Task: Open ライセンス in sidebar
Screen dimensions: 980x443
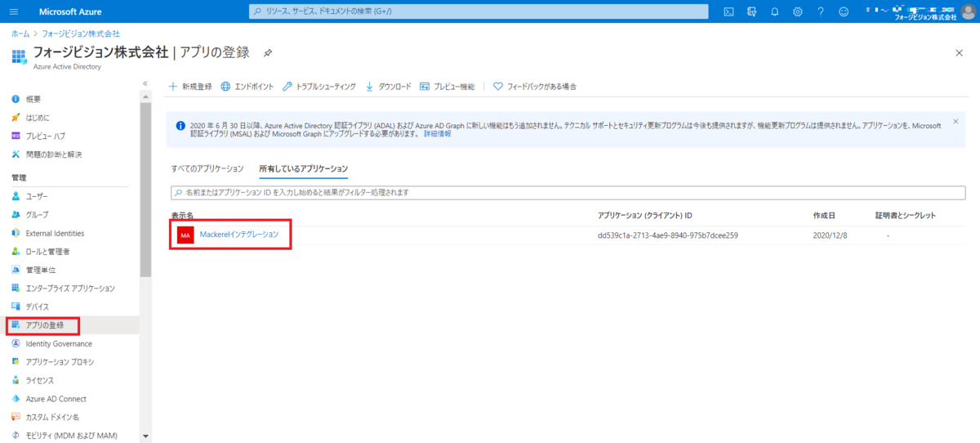Action: (40, 381)
